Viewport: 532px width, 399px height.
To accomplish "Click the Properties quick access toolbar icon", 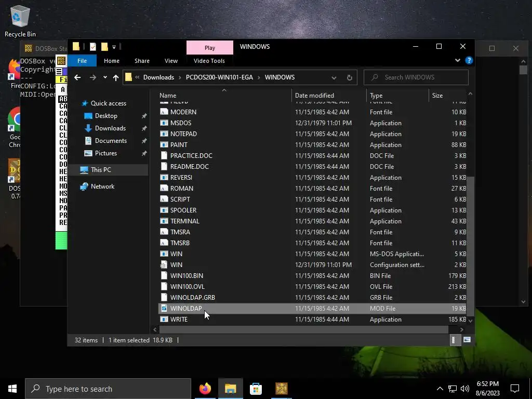I will point(92,47).
